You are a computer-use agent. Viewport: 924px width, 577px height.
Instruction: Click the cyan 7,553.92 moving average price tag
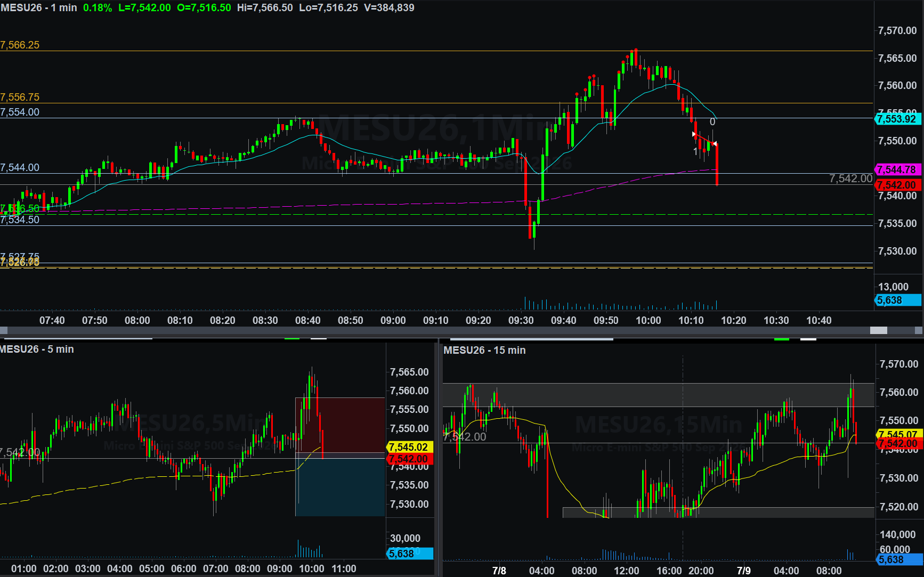pos(898,119)
